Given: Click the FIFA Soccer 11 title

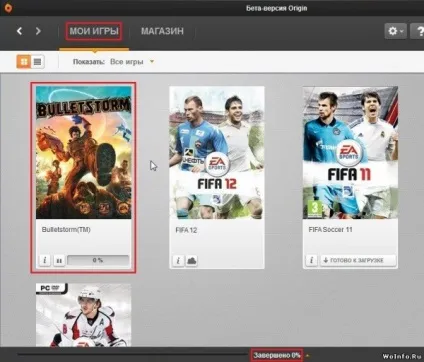Looking at the screenshot, I should (330, 230).
